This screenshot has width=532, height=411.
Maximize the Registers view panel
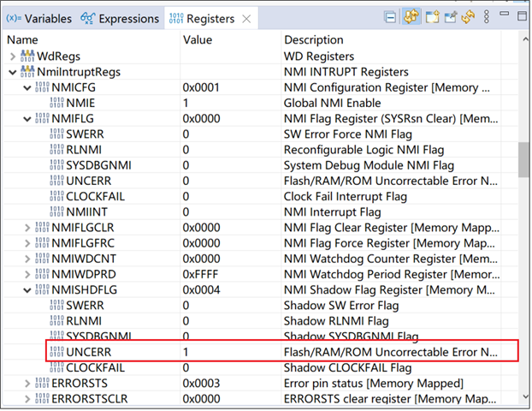pos(522,16)
